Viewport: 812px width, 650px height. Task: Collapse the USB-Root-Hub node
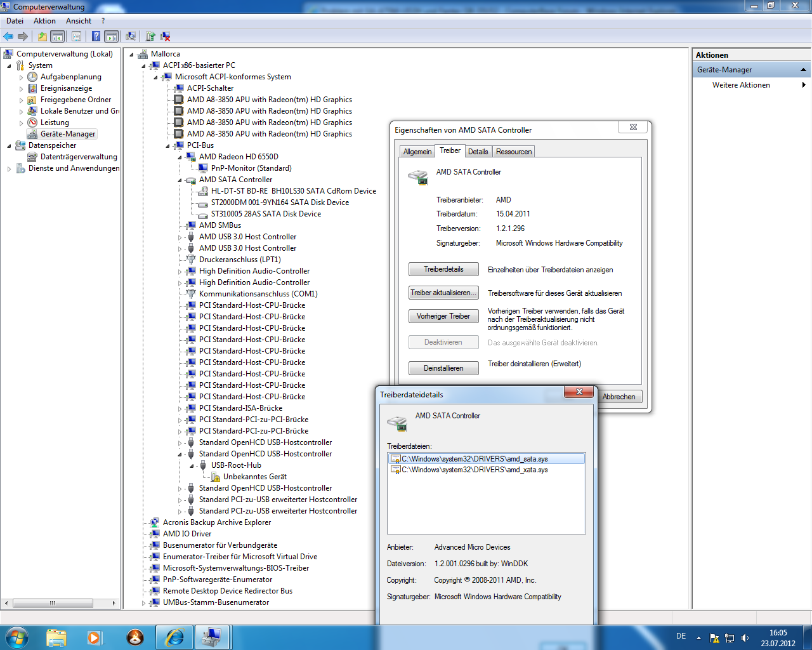tap(192, 465)
